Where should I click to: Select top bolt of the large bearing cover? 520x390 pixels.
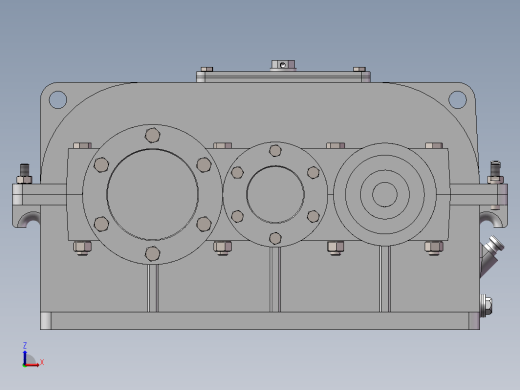point(152,135)
